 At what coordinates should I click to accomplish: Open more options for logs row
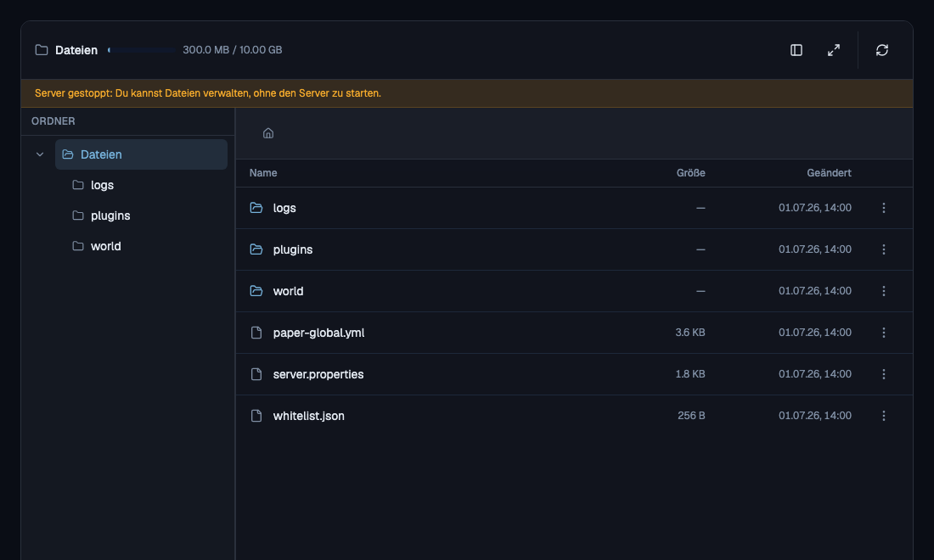(883, 208)
